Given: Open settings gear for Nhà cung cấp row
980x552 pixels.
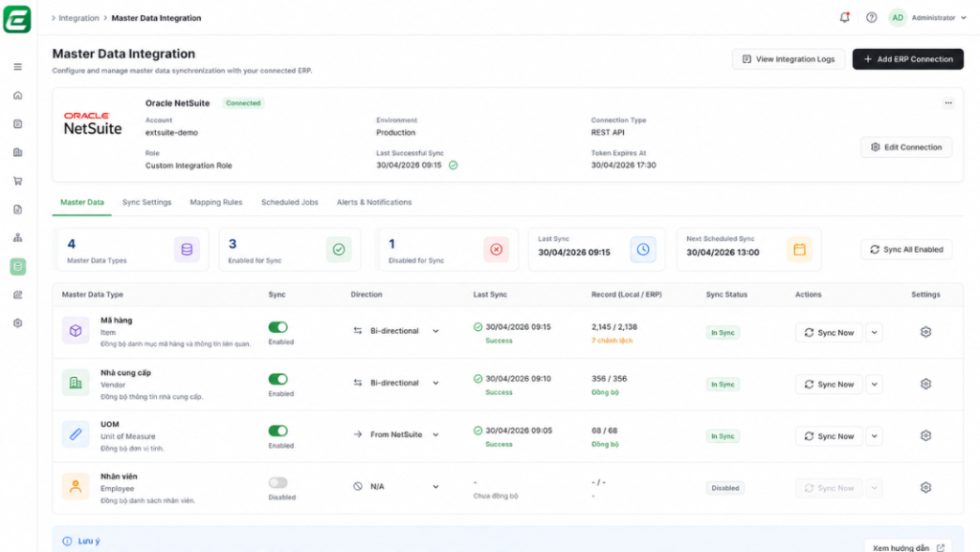Looking at the screenshot, I should pos(925,384).
